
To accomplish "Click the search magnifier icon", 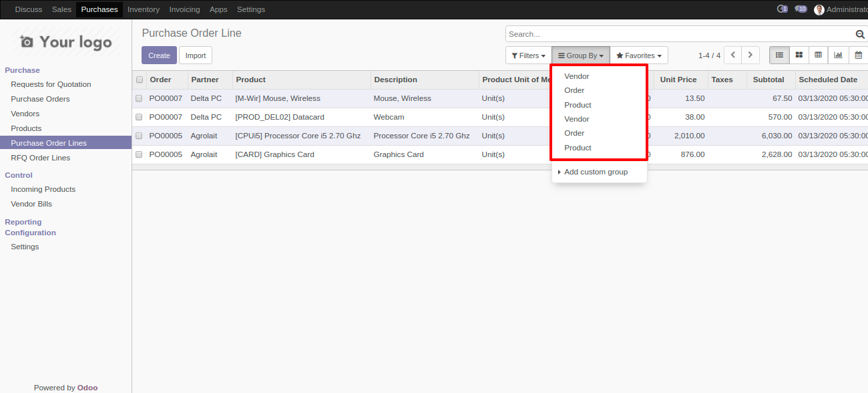I will pyautogui.click(x=860, y=34).
